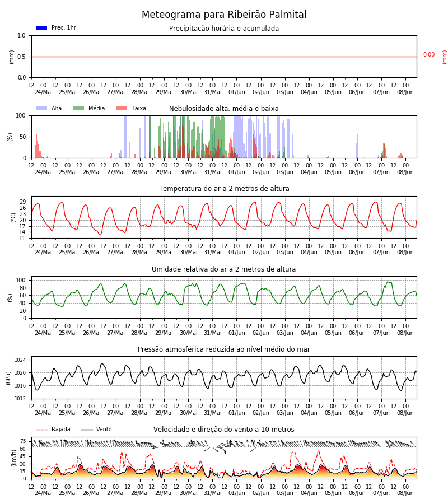The image size is (448, 504).
Task: Click the red 0.00 accumulated precipitation value
Action: click(429, 55)
